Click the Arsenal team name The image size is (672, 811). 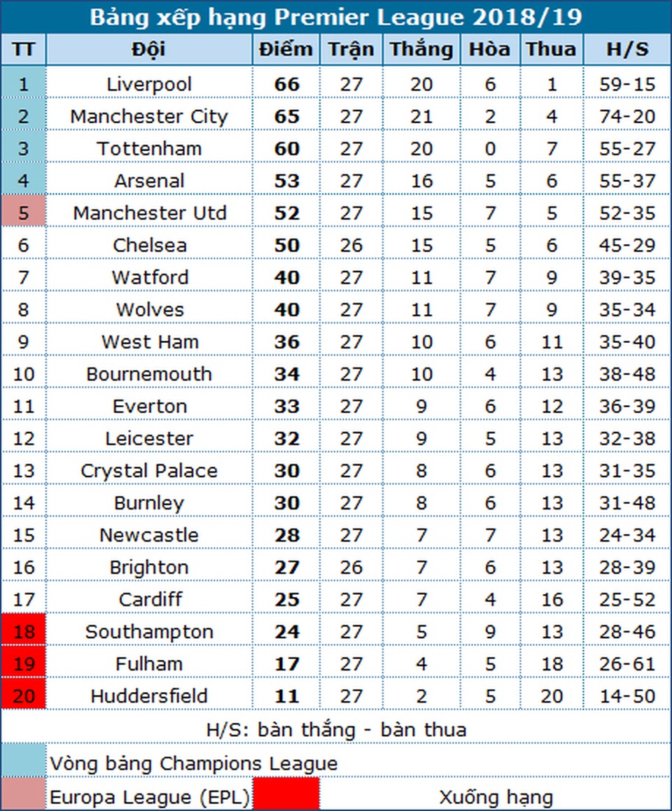pos(149,181)
